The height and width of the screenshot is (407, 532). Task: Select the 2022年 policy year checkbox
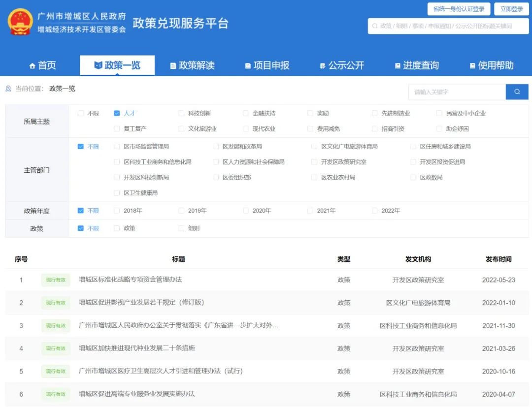pos(375,211)
